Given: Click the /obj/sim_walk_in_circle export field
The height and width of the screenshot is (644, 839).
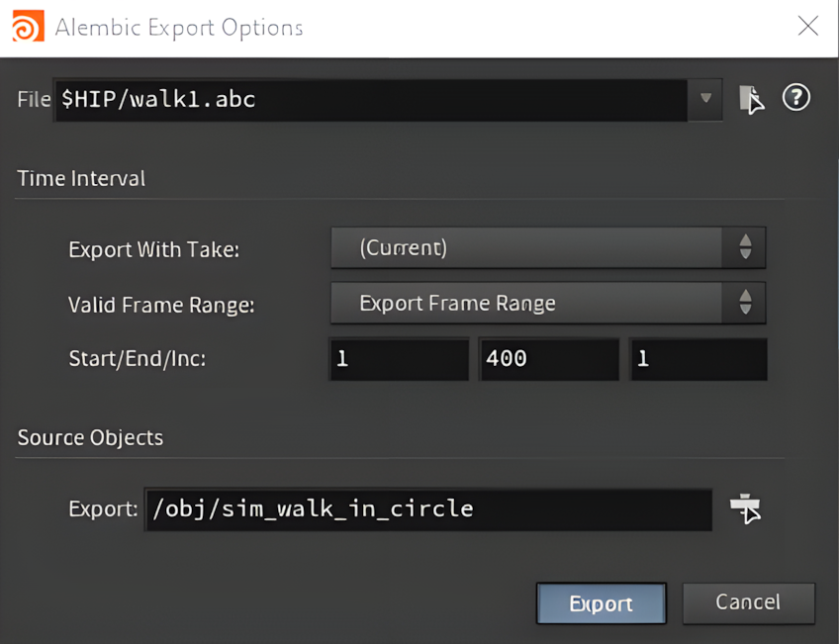Looking at the screenshot, I should pyautogui.click(x=427, y=509).
